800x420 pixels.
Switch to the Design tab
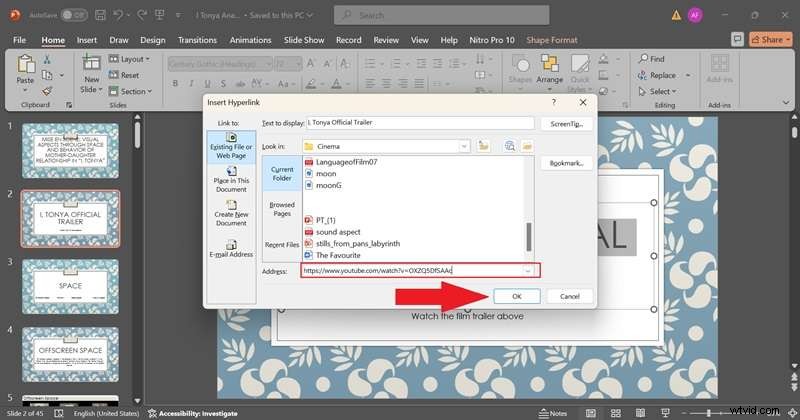pos(153,40)
